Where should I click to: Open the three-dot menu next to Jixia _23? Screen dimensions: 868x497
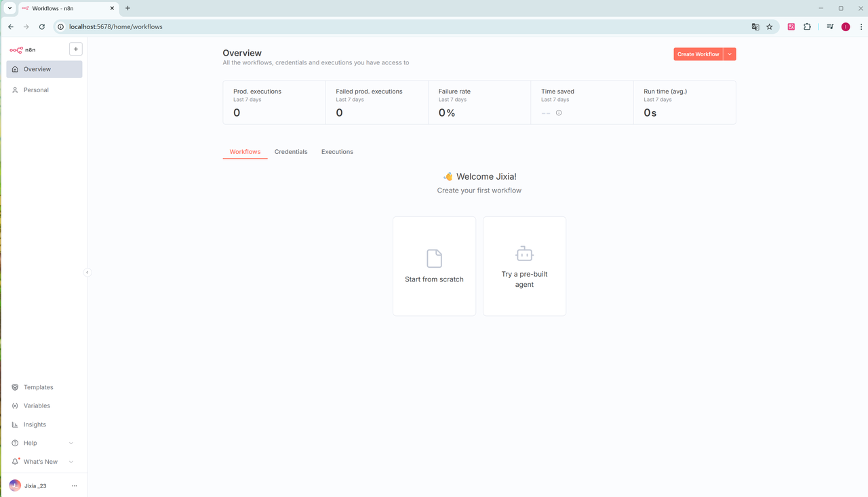click(75, 485)
